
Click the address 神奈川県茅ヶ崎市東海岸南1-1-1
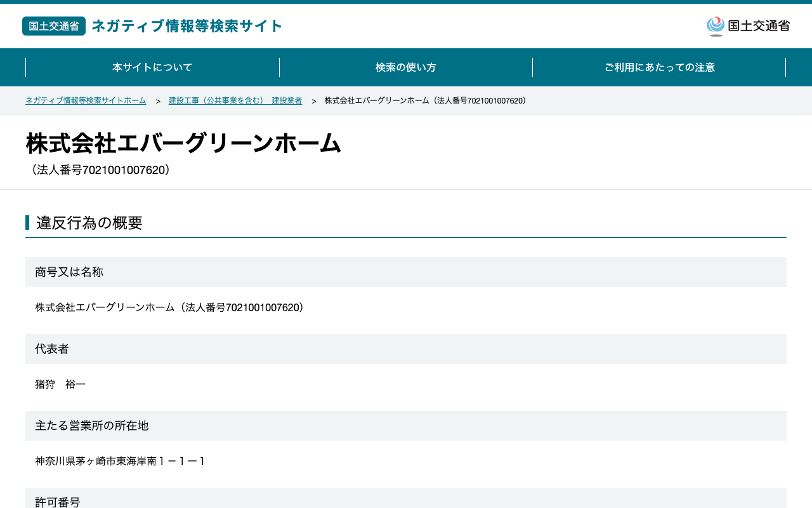121,461
